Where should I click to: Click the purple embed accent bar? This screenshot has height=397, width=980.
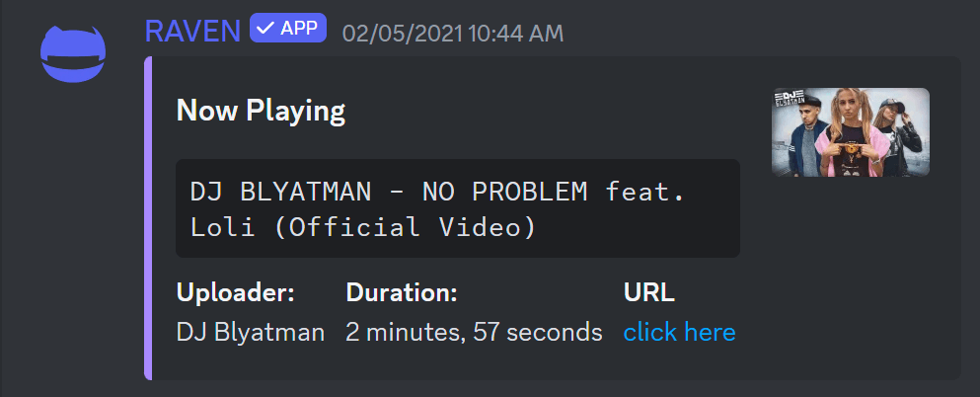[x=148, y=217]
